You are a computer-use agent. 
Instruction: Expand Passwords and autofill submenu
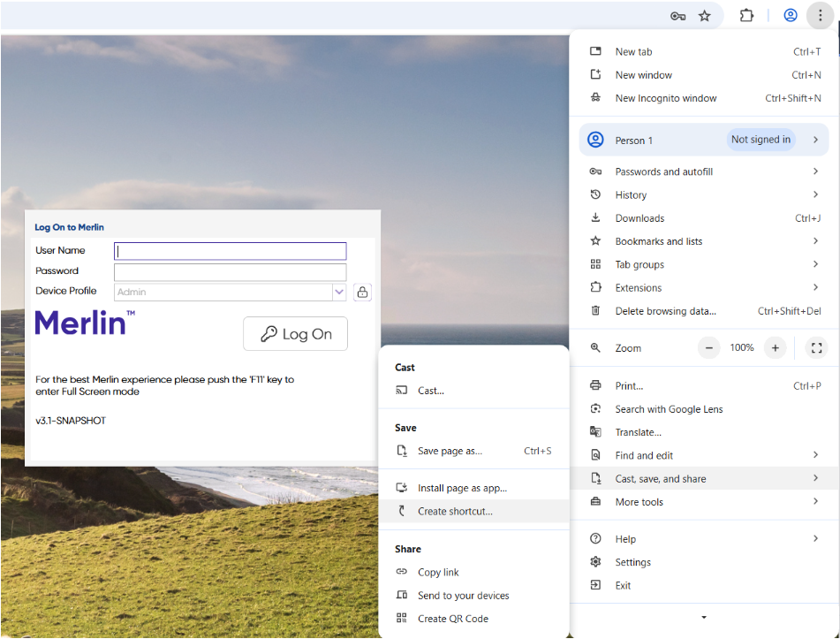pos(704,171)
